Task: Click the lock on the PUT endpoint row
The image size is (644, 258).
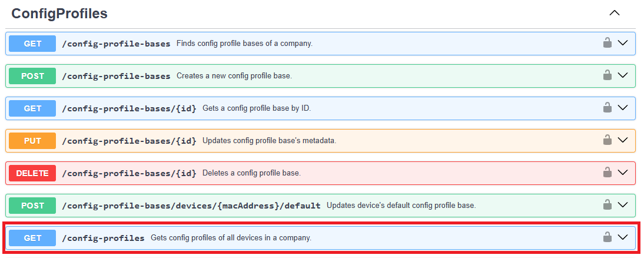Action: (607, 140)
